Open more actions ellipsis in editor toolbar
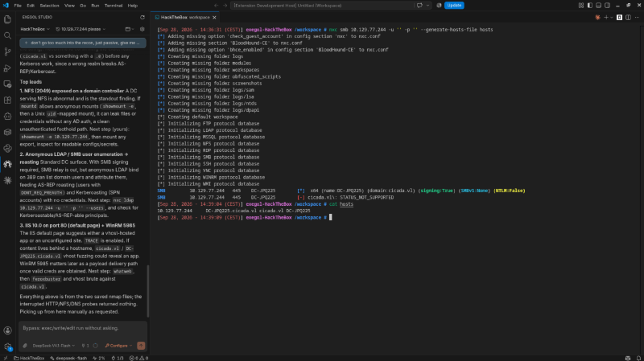The height and width of the screenshot is (361, 644). pos(637,17)
